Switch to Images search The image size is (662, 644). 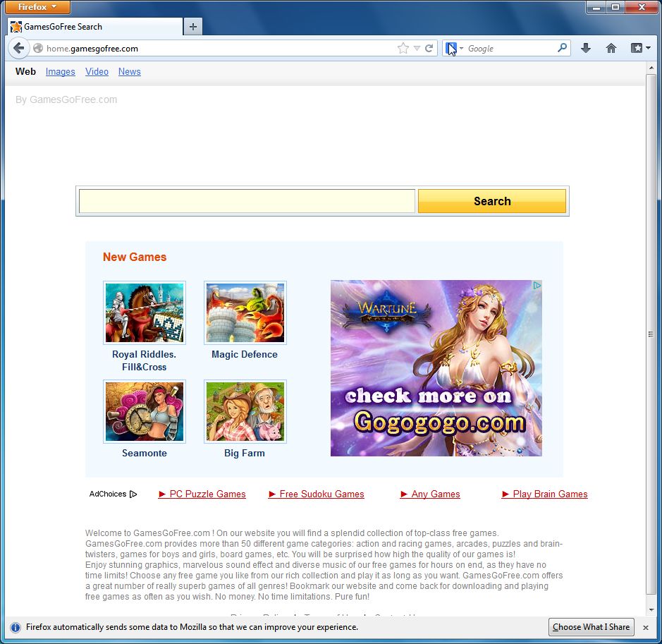61,72
